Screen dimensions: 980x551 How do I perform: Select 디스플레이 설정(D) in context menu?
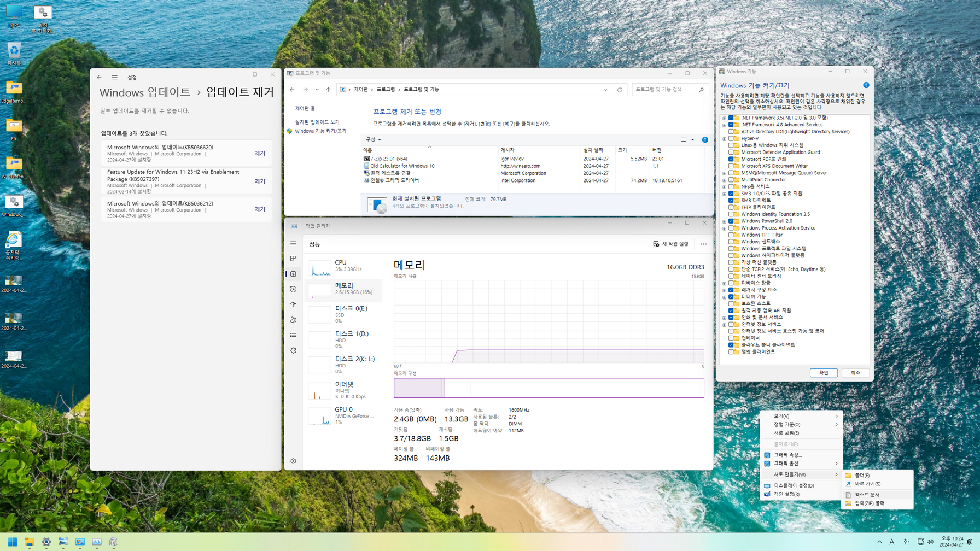pyautogui.click(x=801, y=485)
